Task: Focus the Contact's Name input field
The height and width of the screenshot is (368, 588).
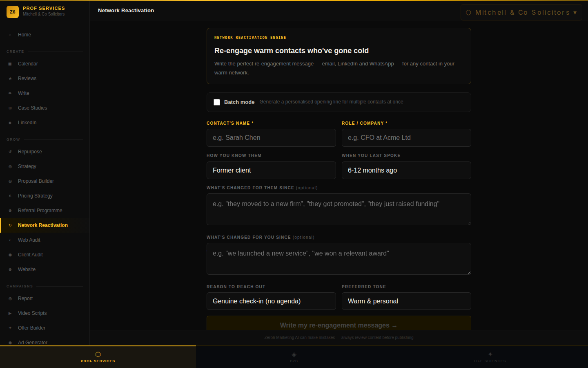Action: coord(271,138)
